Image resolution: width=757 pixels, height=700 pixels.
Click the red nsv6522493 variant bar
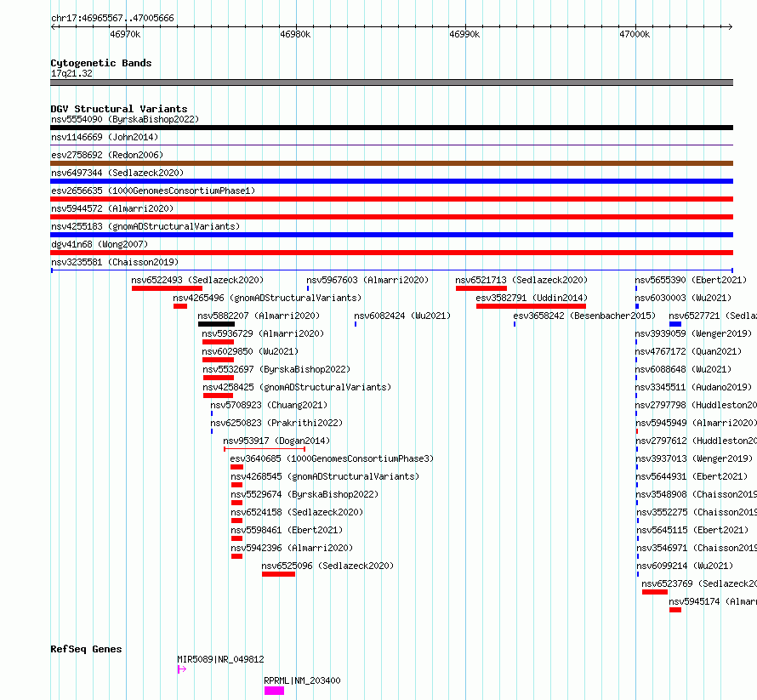point(167,288)
